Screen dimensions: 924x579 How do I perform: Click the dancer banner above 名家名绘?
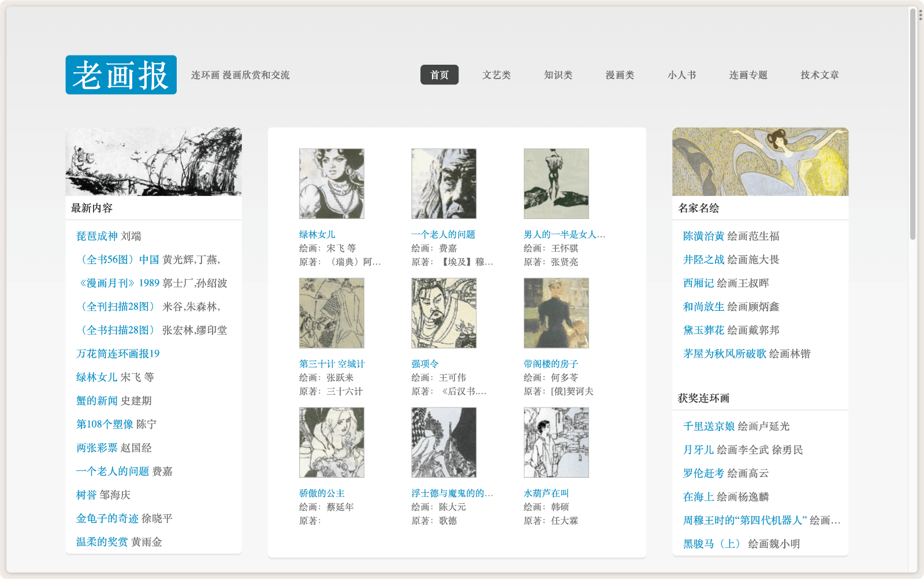(760, 162)
